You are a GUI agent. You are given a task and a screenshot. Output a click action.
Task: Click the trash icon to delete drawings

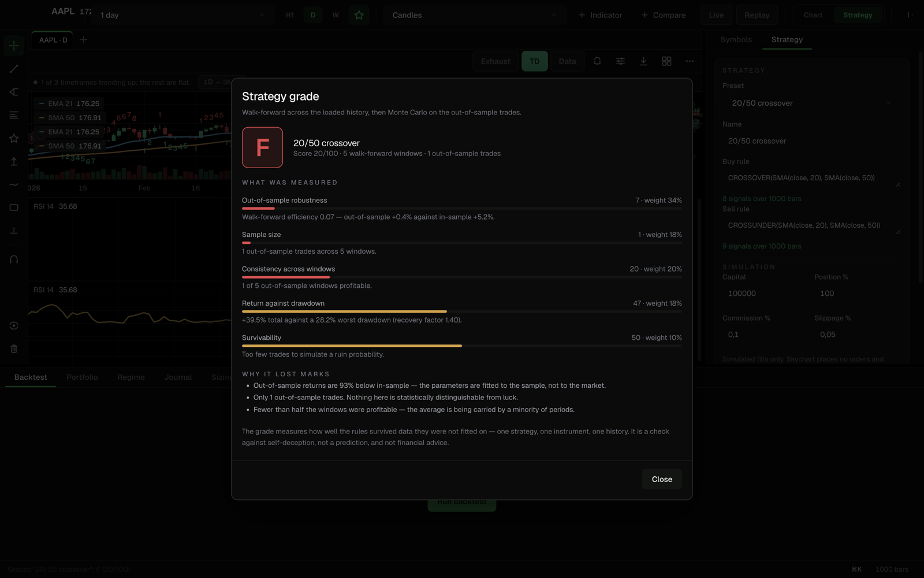point(14,349)
